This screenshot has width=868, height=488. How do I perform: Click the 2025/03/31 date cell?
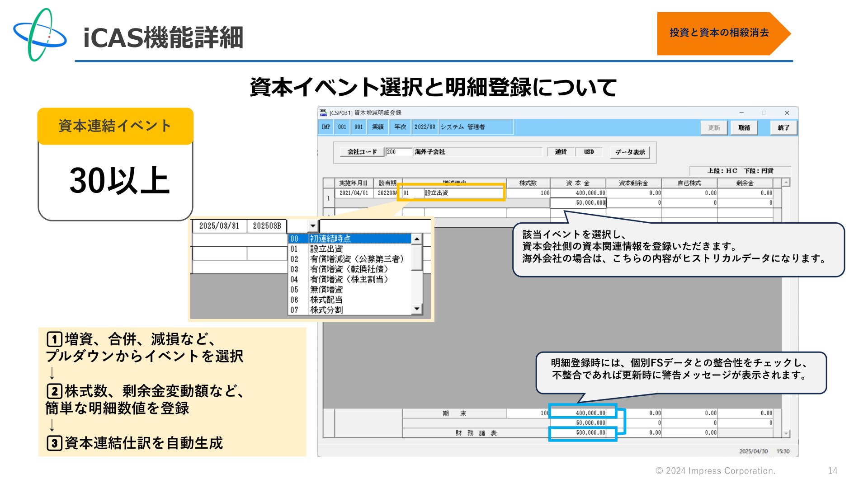[x=219, y=226]
